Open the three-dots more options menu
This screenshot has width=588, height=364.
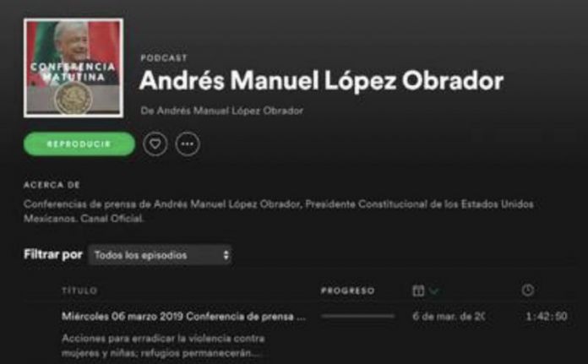[188, 144]
